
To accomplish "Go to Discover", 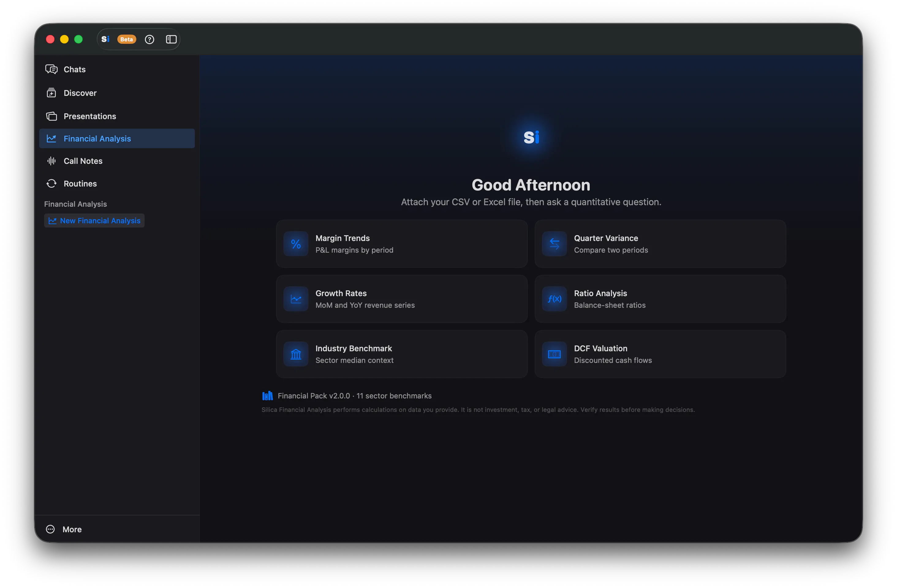I will tap(117, 93).
